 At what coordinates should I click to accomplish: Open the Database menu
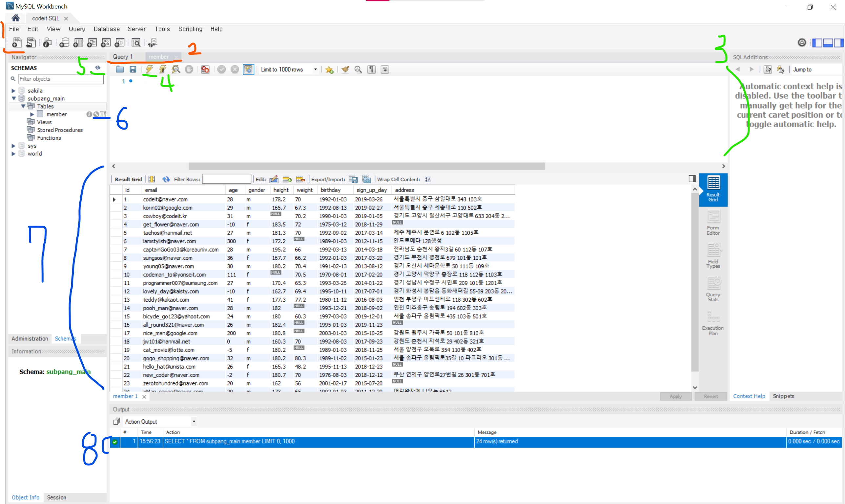tap(106, 29)
